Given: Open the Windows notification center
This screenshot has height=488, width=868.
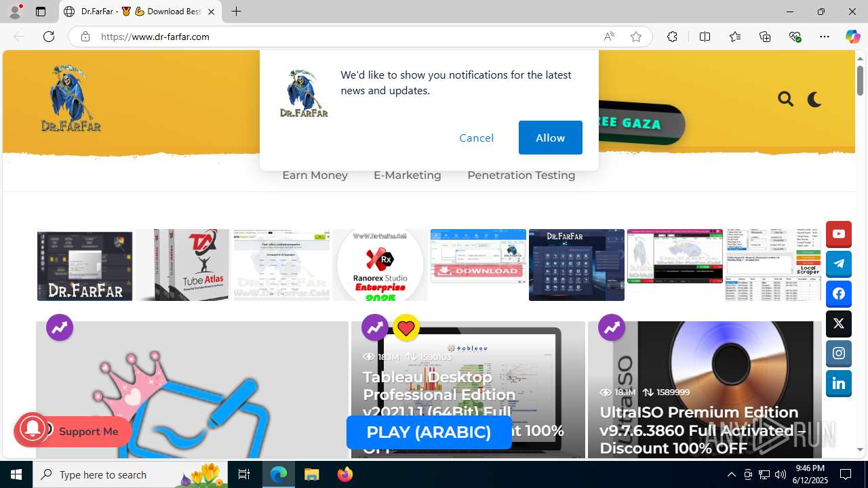Looking at the screenshot, I should click(846, 474).
